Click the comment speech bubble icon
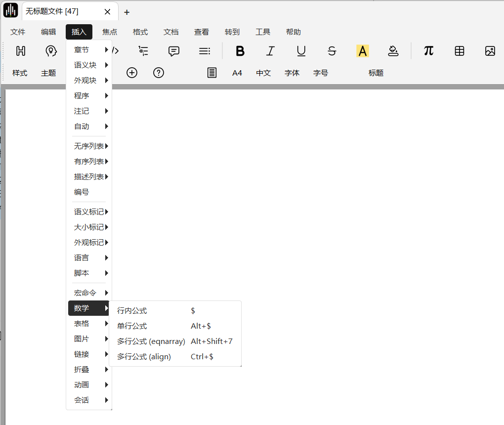 tap(173, 51)
